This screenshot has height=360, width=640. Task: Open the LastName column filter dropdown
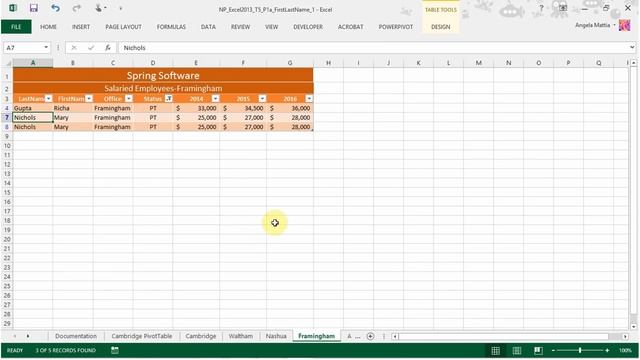point(49,99)
